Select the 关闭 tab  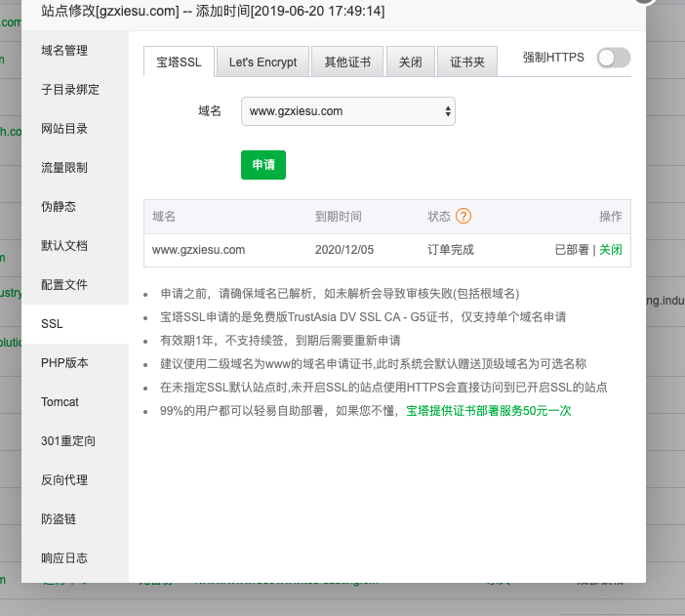(411, 62)
